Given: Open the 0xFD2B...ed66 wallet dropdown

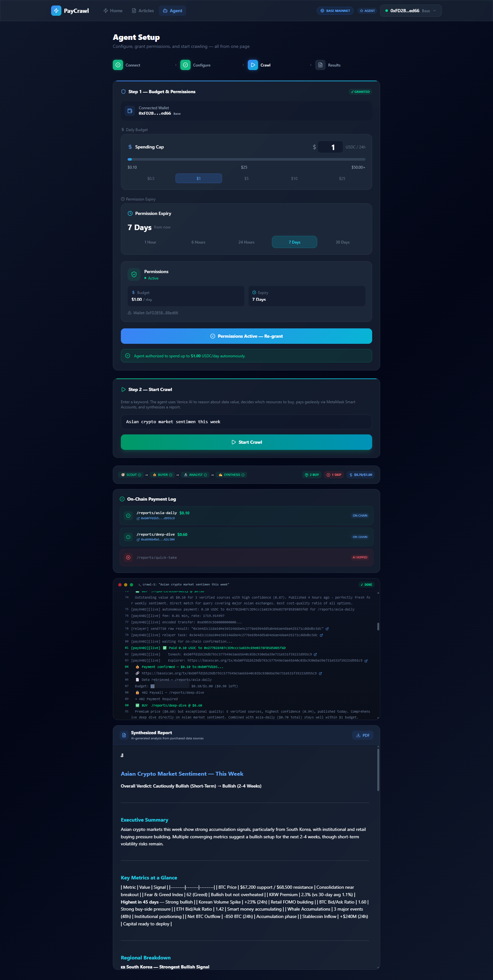Looking at the screenshot, I should point(410,11).
